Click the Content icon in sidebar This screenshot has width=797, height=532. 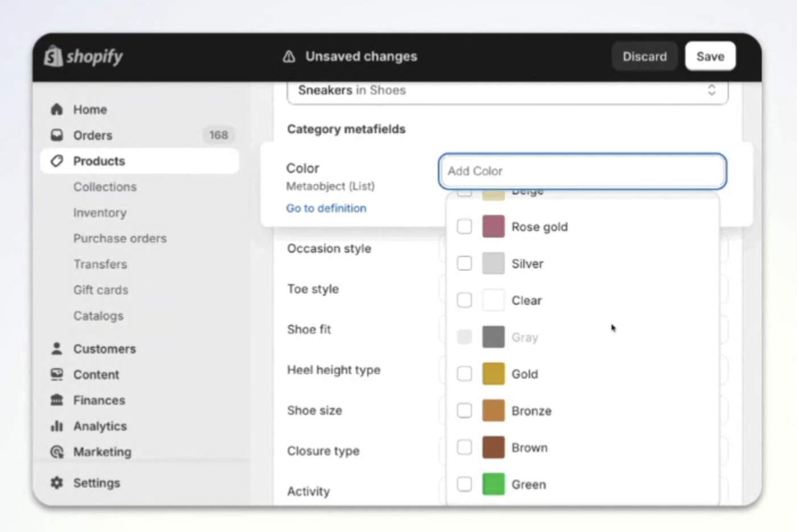(x=57, y=375)
